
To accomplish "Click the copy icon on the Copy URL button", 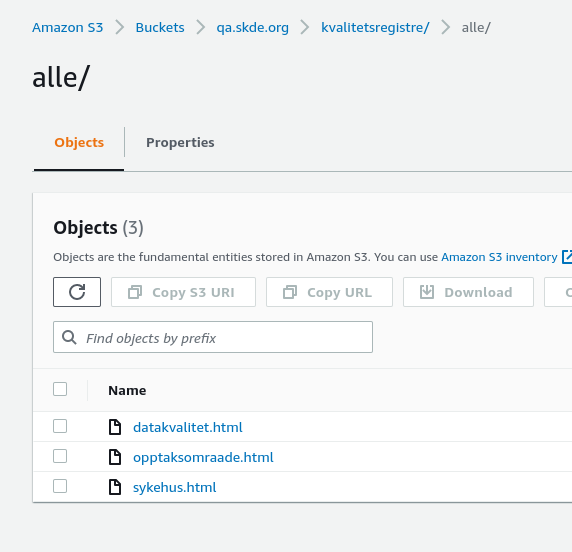I will tap(290, 292).
